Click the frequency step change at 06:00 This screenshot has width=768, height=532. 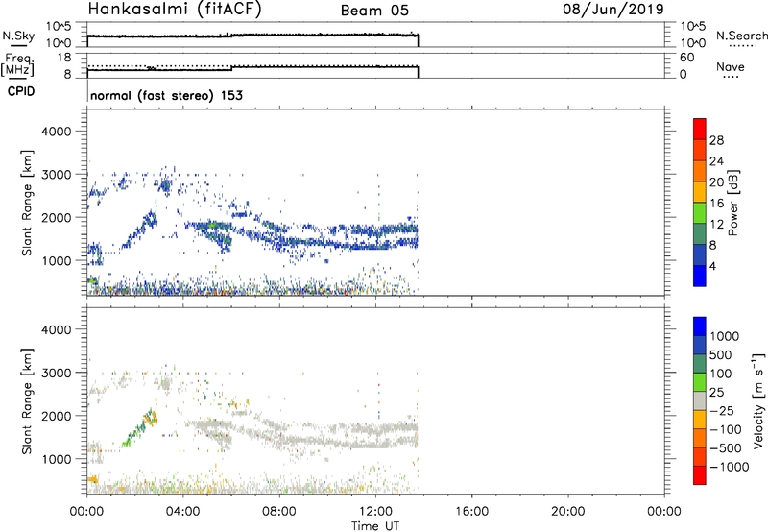(x=231, y=68)
